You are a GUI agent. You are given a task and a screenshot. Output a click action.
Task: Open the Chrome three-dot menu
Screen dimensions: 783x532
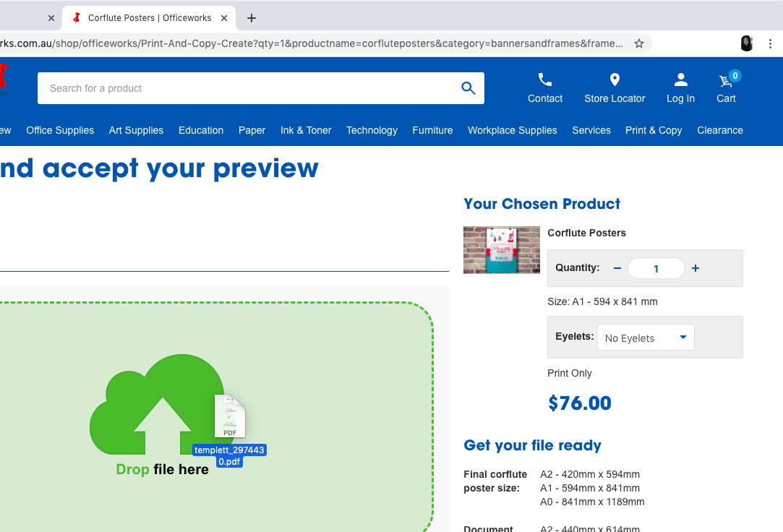770,44
